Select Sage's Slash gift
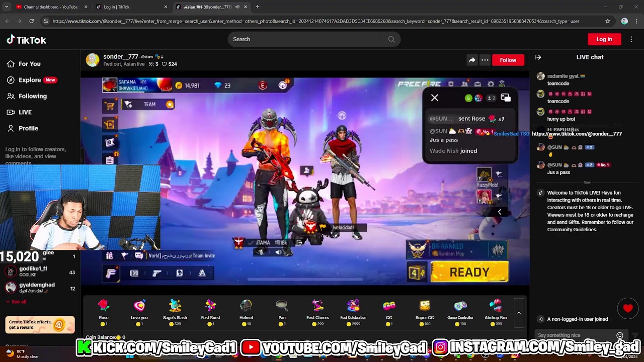 point(175,312)
